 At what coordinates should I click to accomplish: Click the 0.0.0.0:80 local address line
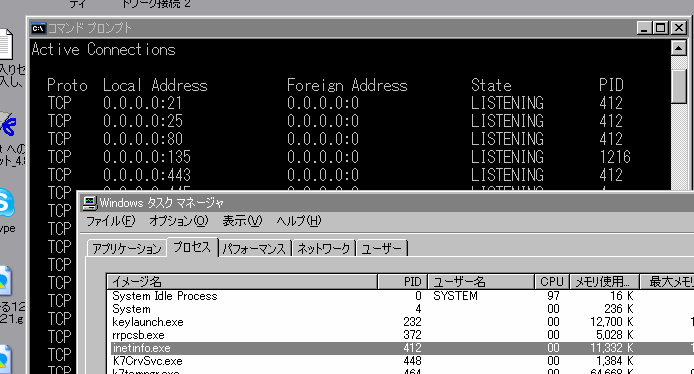[x=143, y=139]
